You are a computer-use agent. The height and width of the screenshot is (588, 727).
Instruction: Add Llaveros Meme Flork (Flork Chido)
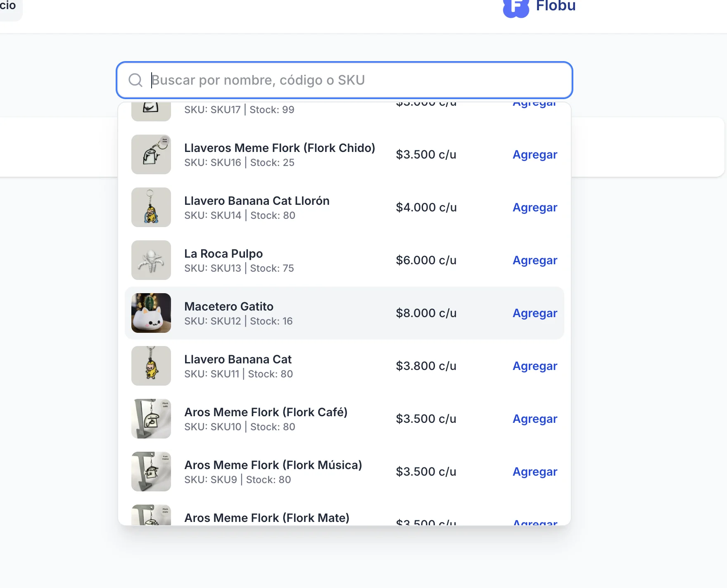pos(535,154)
